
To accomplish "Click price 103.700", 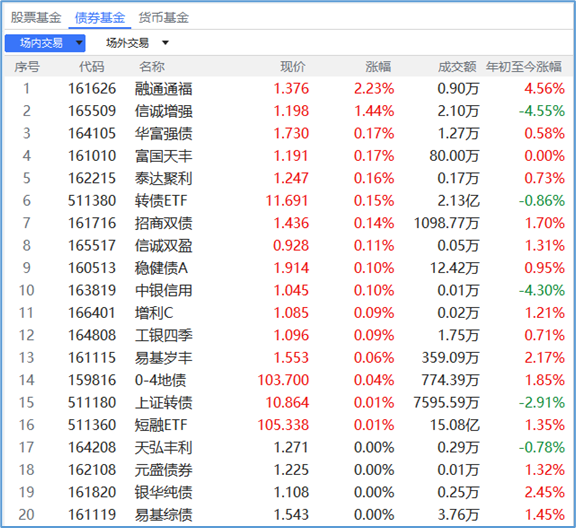I will point(283,380).
